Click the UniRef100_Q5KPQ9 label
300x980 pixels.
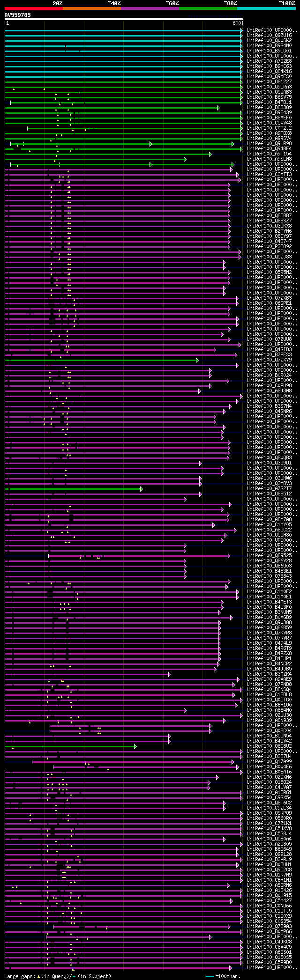click(269, 813)
